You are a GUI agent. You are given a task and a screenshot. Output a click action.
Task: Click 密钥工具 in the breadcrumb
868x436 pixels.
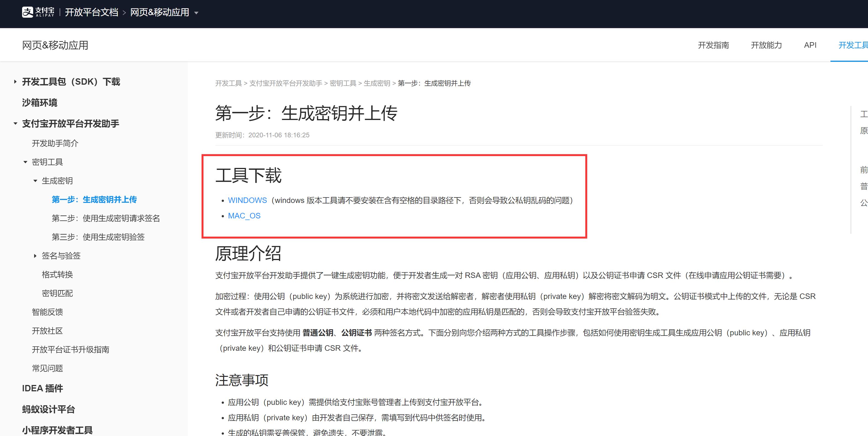point(343,83)
